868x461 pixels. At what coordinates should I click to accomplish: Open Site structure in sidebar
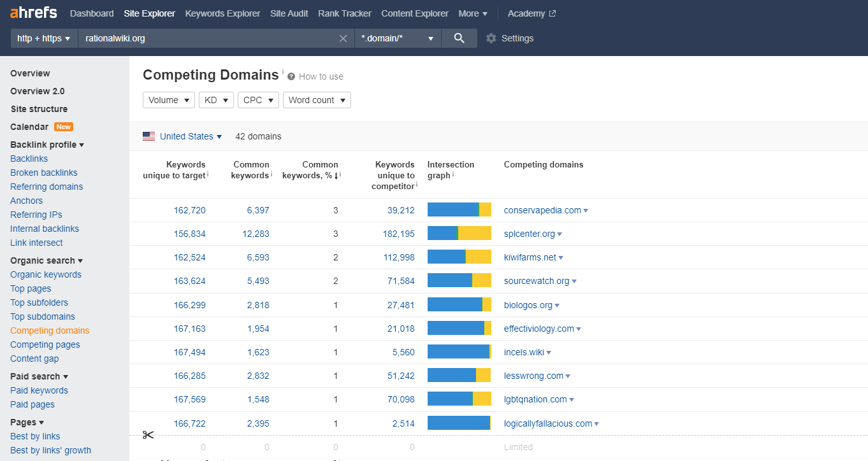(x=39, y=109)
